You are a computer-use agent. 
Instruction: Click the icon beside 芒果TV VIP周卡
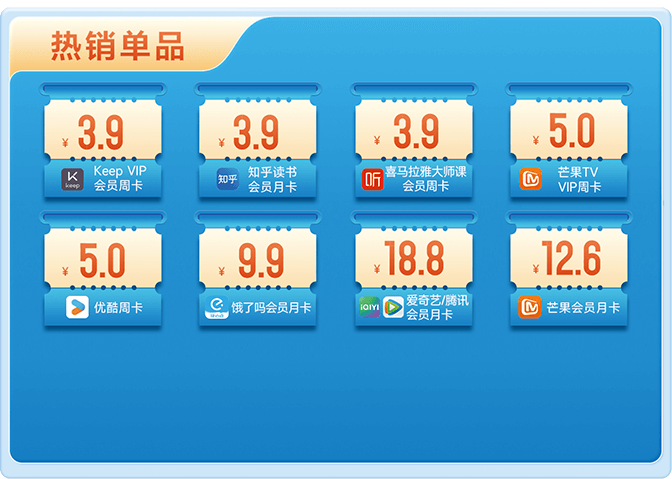coord(530,179)
